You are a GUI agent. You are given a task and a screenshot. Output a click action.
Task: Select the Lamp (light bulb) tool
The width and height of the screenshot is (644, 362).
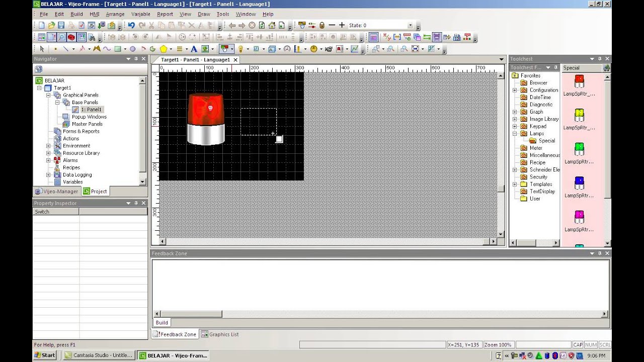click(240, 49)
